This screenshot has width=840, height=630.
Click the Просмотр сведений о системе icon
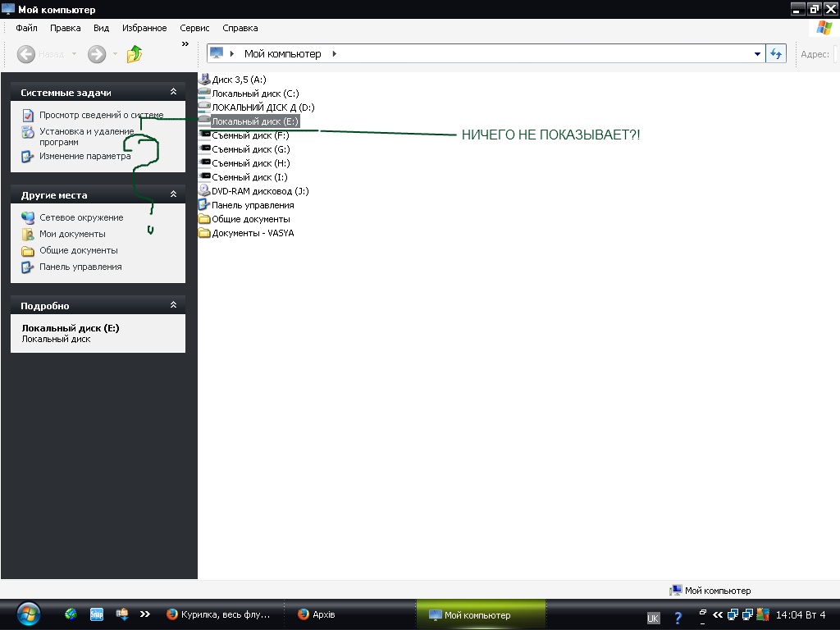(x=28, y=115)
